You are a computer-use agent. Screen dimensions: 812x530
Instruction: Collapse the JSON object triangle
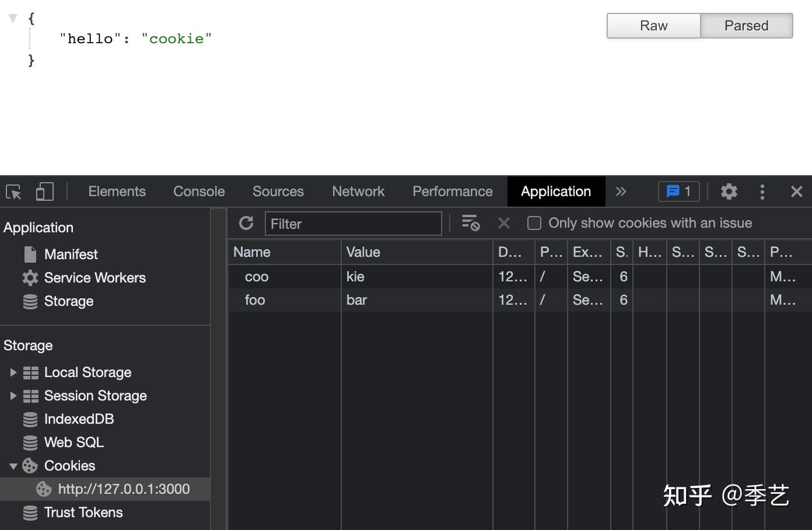[12, 18]
